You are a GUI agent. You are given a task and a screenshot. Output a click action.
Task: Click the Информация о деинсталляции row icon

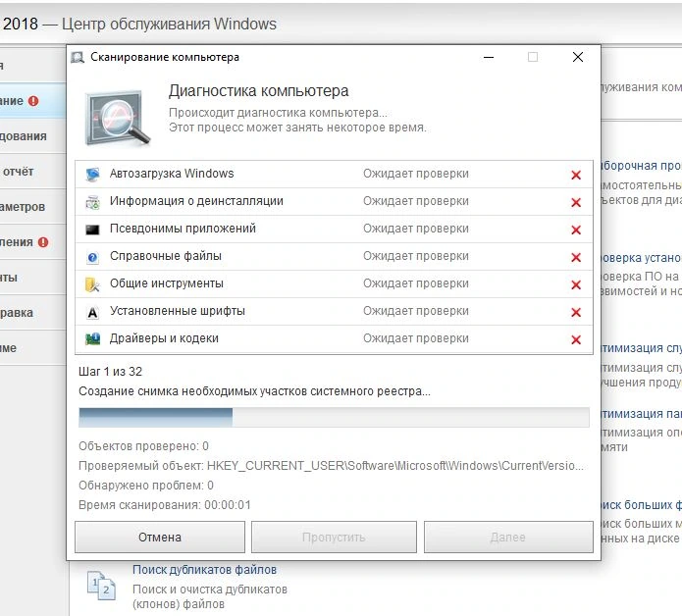pyautogui.click(x=92, y=202)
